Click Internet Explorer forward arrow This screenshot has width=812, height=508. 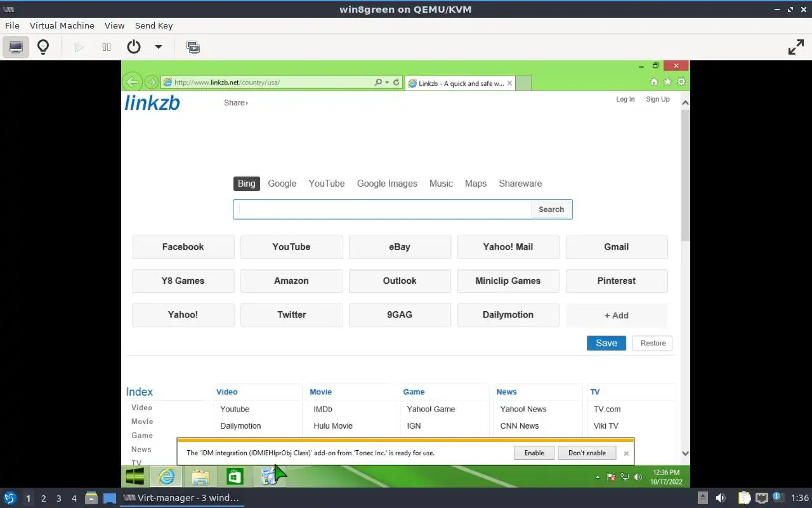coord(151,82)
